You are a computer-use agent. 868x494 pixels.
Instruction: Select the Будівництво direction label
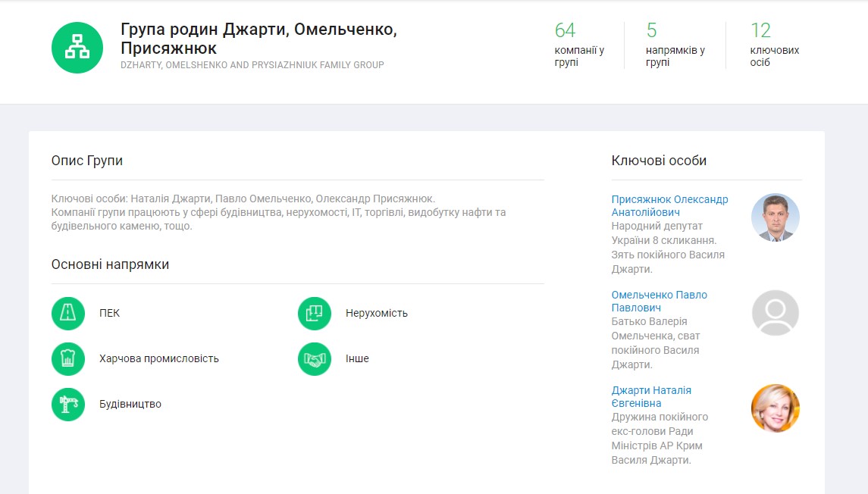[x=130, y=405]
